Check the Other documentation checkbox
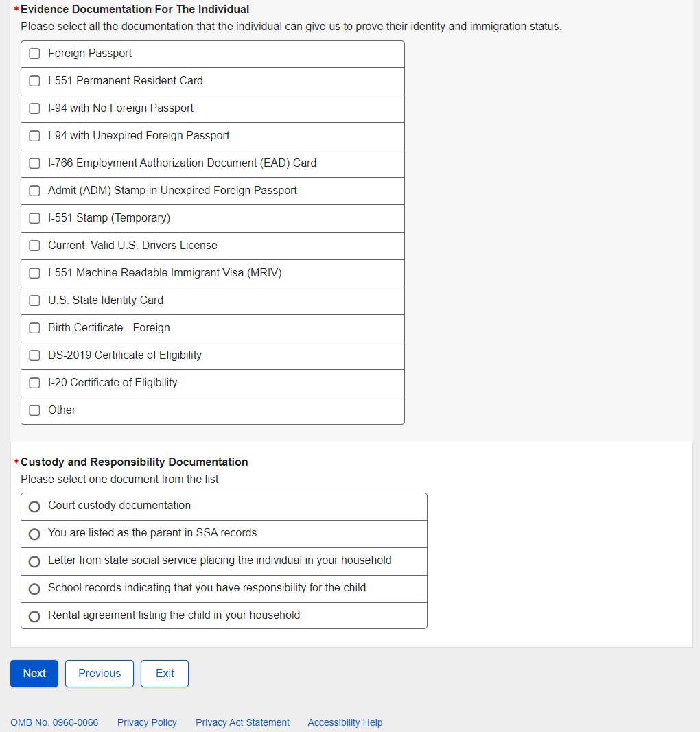The image size is (700, 732). 34,410
